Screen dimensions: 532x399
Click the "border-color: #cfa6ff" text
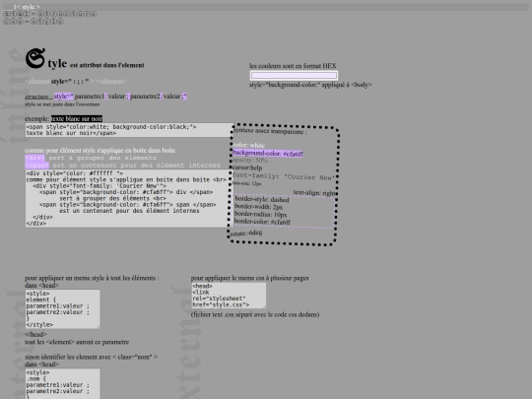263,222
